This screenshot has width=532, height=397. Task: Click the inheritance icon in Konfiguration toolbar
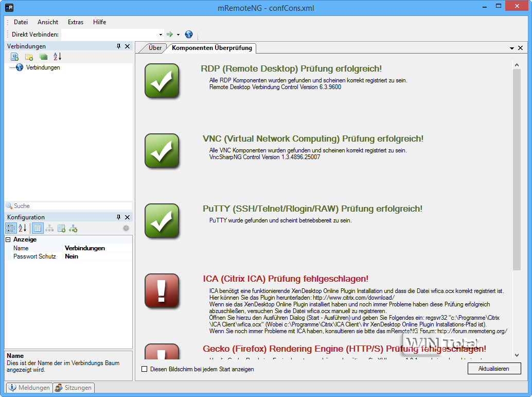[x=49, y=228]
